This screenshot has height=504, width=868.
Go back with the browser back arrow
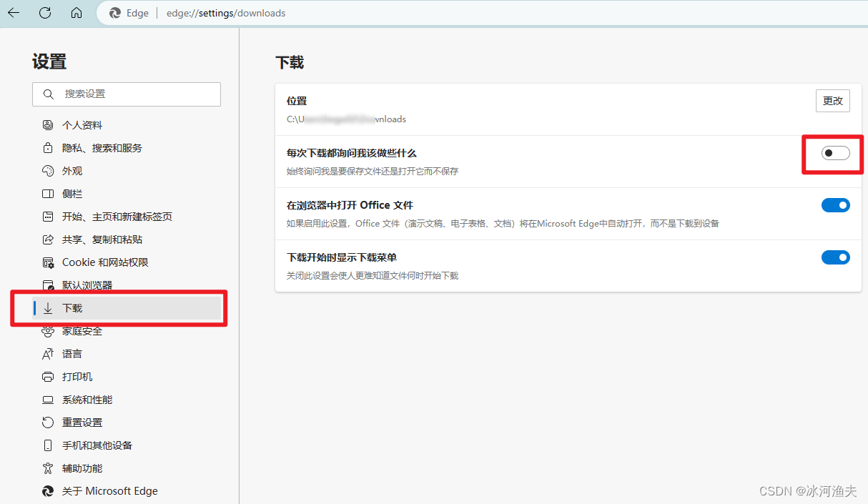click(14, 13)
